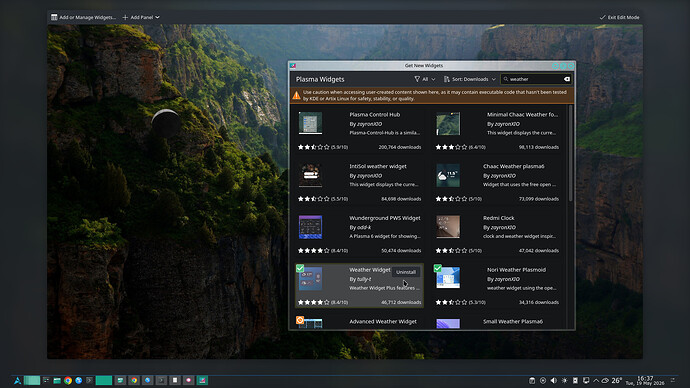The height and width of the screenshot is (388, 690).
Task: Click the Nori Weather Plasmoid installed checkmark badge
Action: coord(438,268)
